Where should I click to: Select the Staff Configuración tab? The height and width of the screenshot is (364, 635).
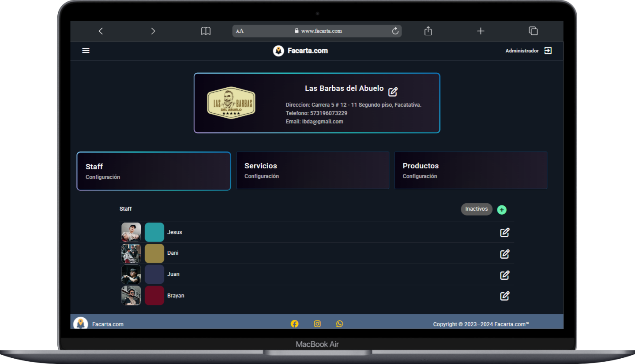tap(154, 171)
